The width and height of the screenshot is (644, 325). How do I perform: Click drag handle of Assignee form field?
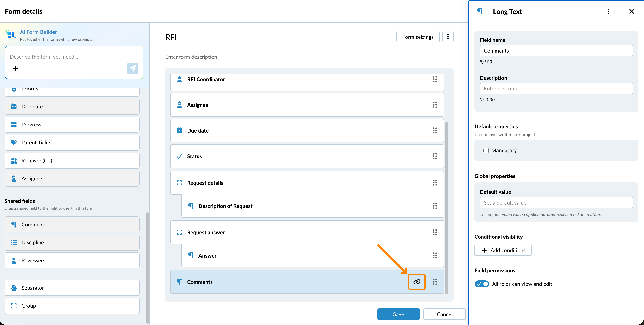pyautogui.click(x=435, y=105)
